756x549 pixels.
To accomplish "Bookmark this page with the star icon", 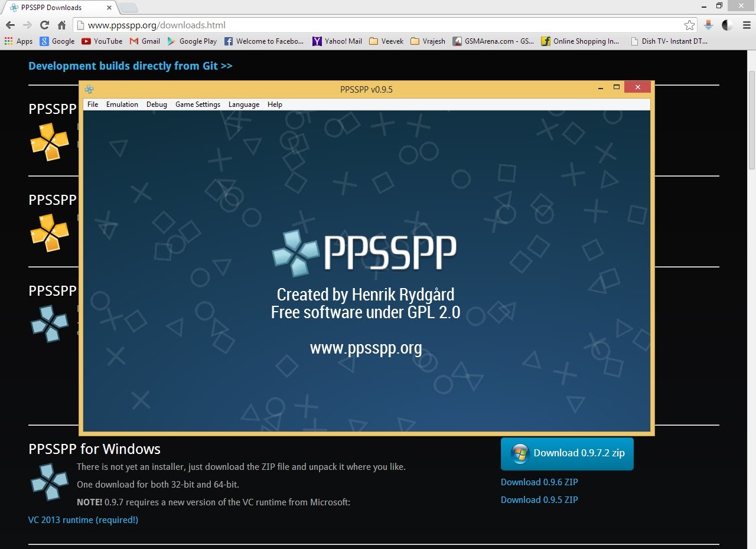I will coord(689,25).
